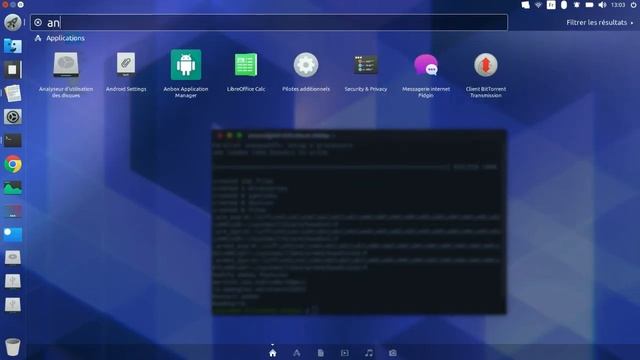
Task: Click the search icon in dash search field
Action: click(x=38, y=22)
